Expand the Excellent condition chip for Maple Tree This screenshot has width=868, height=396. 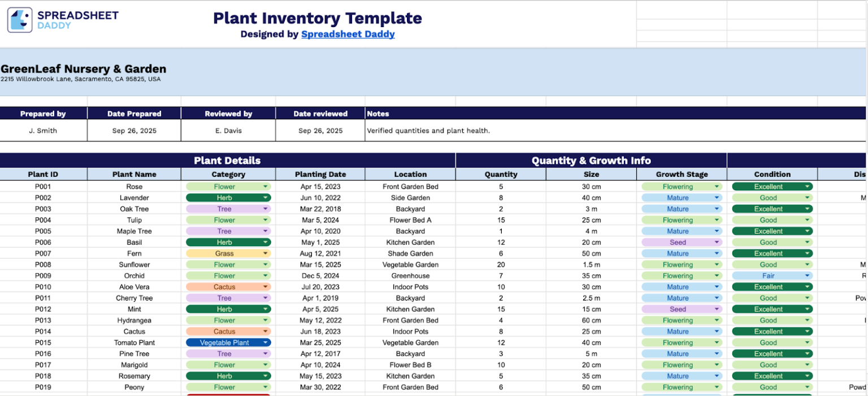pos(808,230)
